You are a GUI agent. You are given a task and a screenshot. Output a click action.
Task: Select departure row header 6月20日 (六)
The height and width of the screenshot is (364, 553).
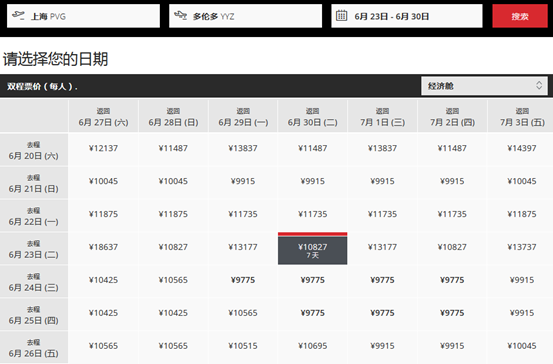(x=34, y=150)
